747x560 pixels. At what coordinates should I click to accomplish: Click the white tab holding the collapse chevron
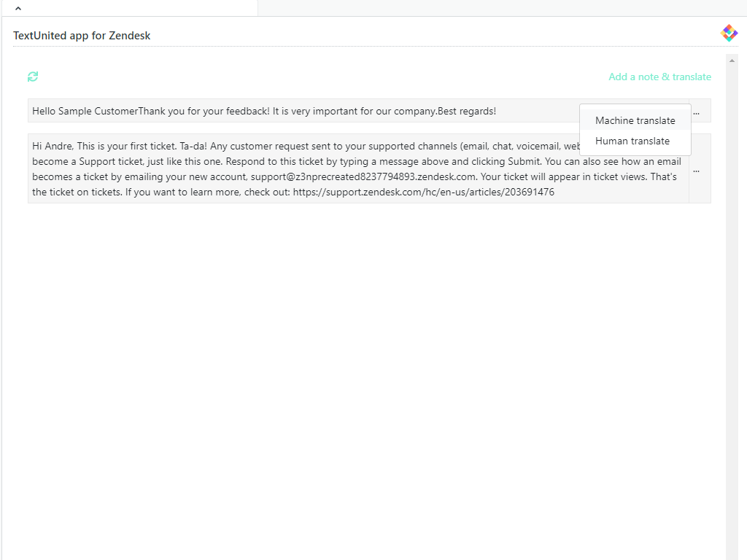(x=131, y=8)
